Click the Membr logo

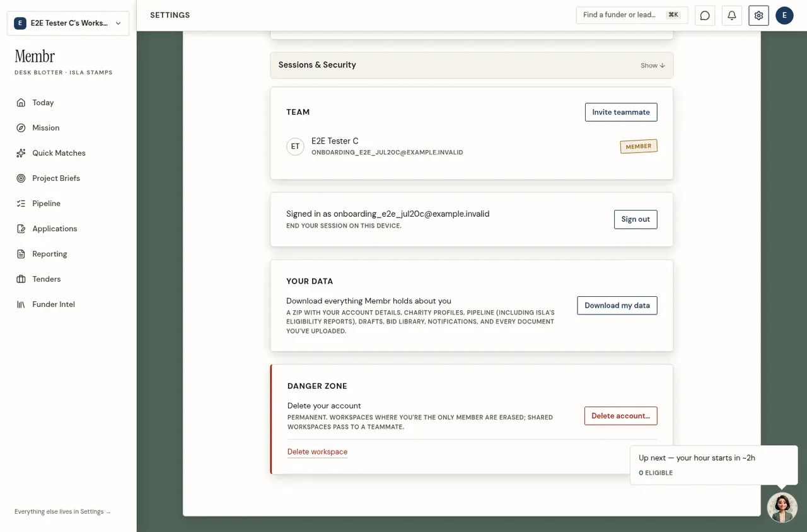coord(35,57)
